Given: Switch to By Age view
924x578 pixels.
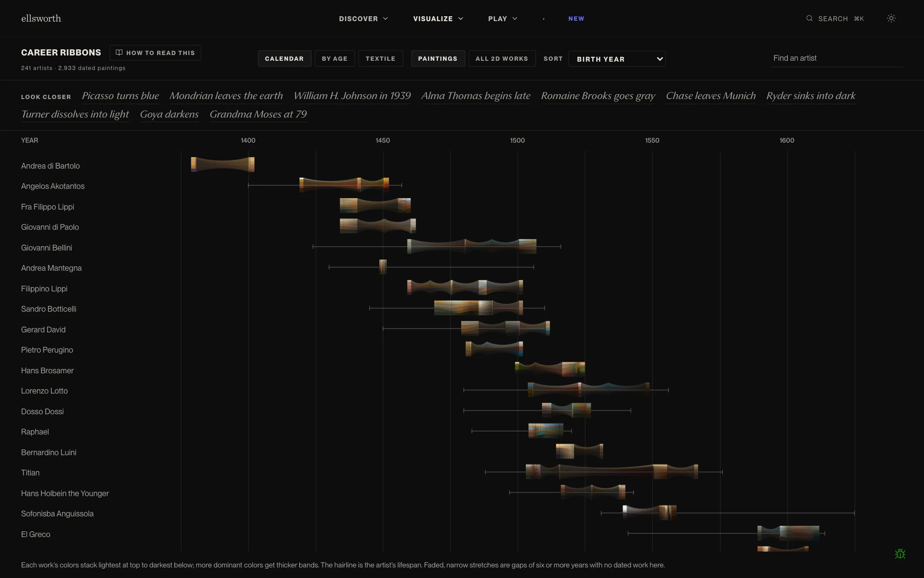Looking at the screenshot, I should pos(335,59).
